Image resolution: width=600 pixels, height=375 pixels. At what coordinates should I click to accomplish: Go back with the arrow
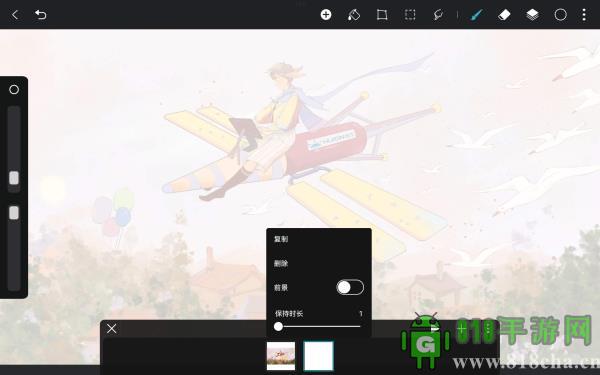pos(15,15)
